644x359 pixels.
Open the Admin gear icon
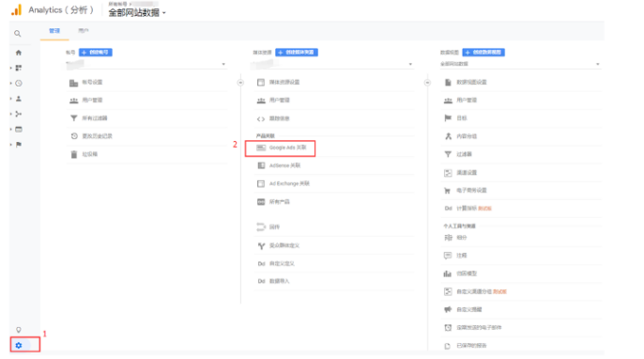(x=19, y=346)
